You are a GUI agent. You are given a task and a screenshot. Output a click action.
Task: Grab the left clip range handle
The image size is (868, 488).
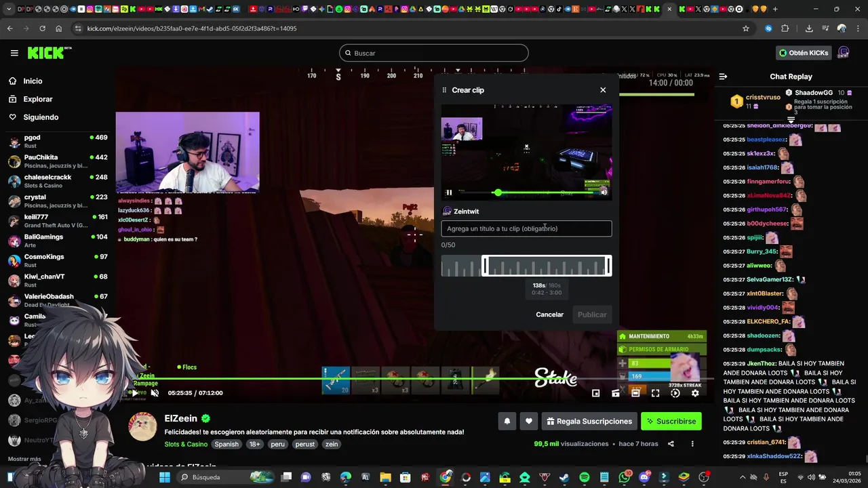484,266
